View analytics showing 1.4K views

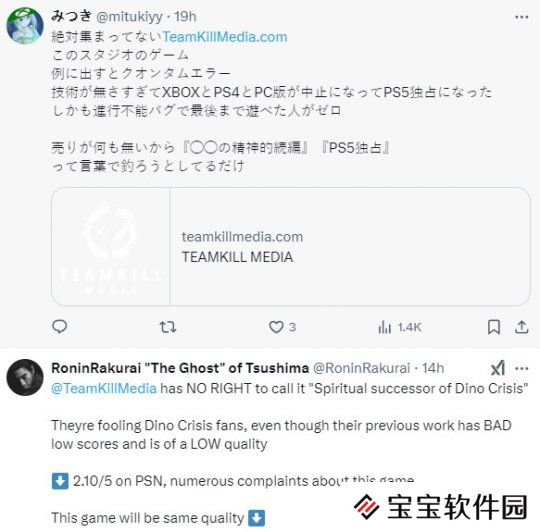(x=399, y=327)
